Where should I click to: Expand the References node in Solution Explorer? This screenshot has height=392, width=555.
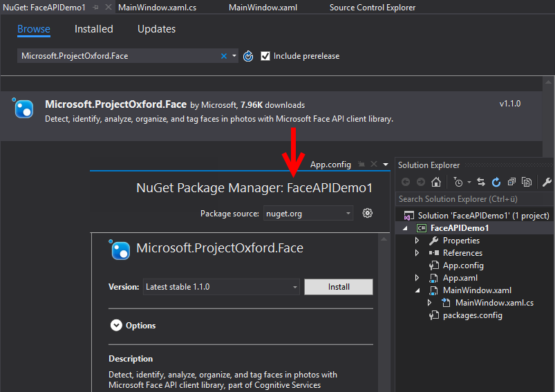click(x=417, y=253)
